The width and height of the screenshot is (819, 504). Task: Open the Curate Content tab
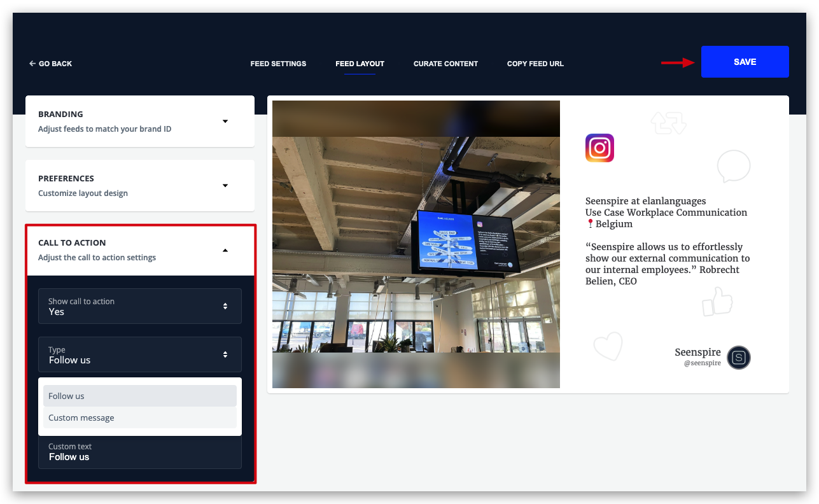pyautogui.click(x=445, y=64)
